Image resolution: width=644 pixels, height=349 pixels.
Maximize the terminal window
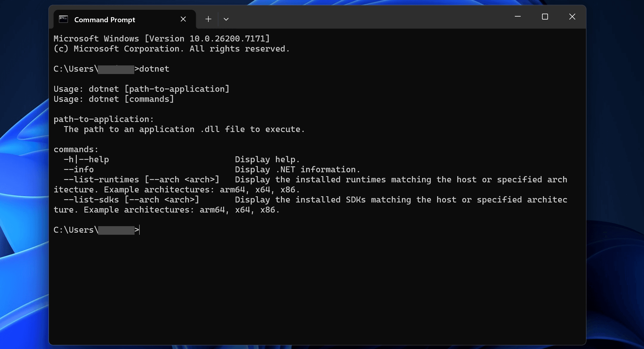tap(545, 17)
